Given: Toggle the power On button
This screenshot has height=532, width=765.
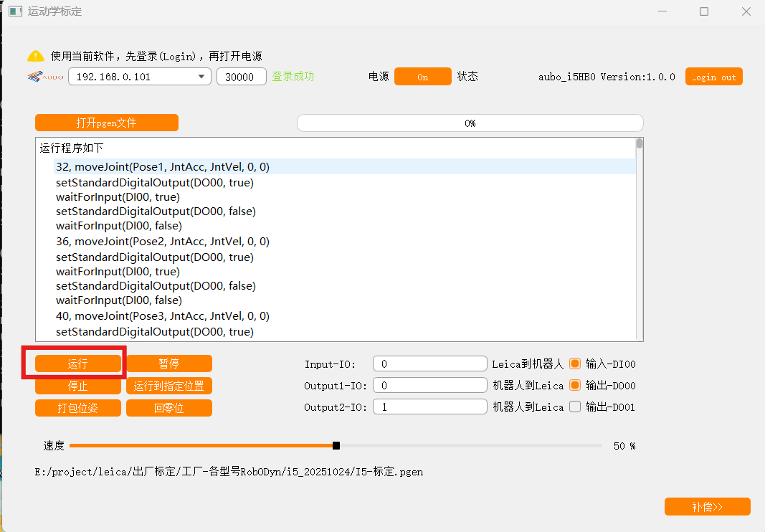Looking at the screenshot, I should click(422, 77).
